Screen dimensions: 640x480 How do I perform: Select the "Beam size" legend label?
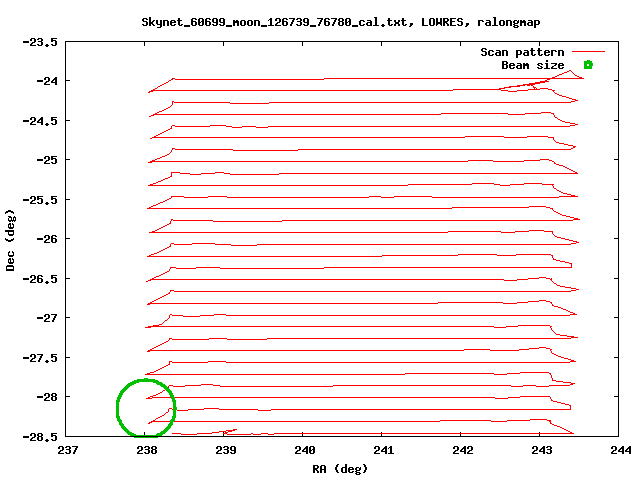tap(532, 65)
